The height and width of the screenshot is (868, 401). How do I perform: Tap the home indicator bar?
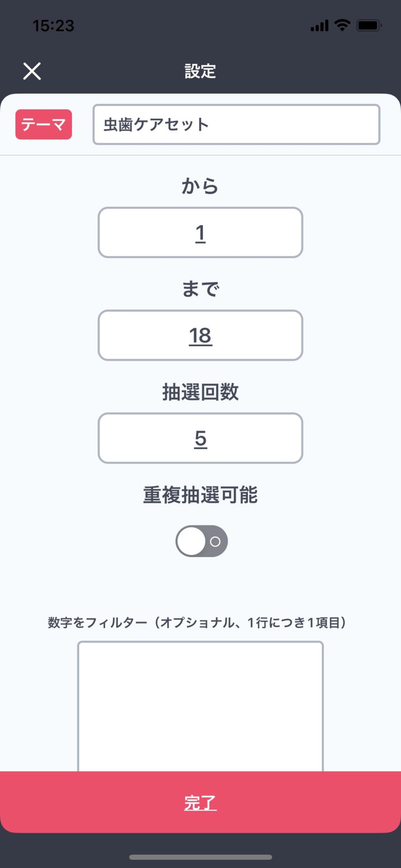click(200, 857)
